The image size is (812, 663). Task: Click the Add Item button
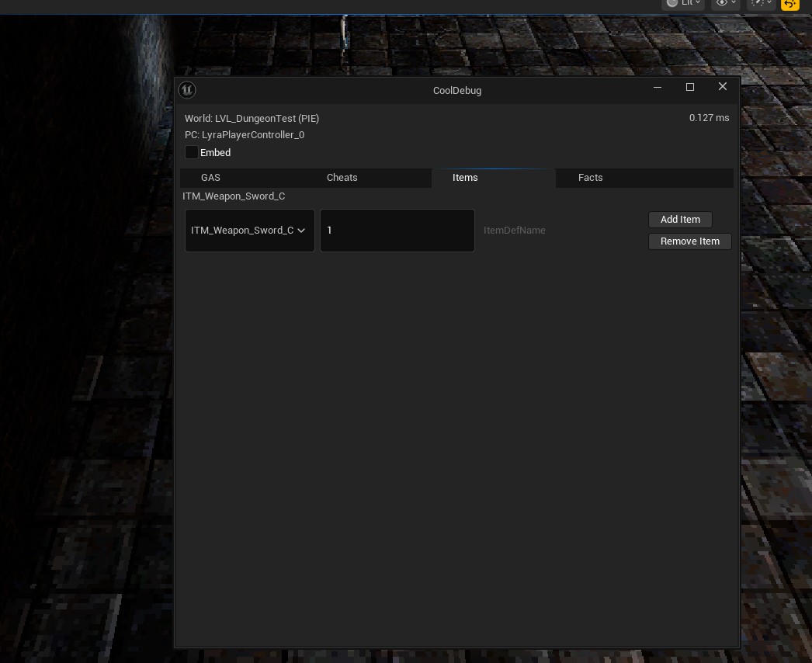pos(680,220)
